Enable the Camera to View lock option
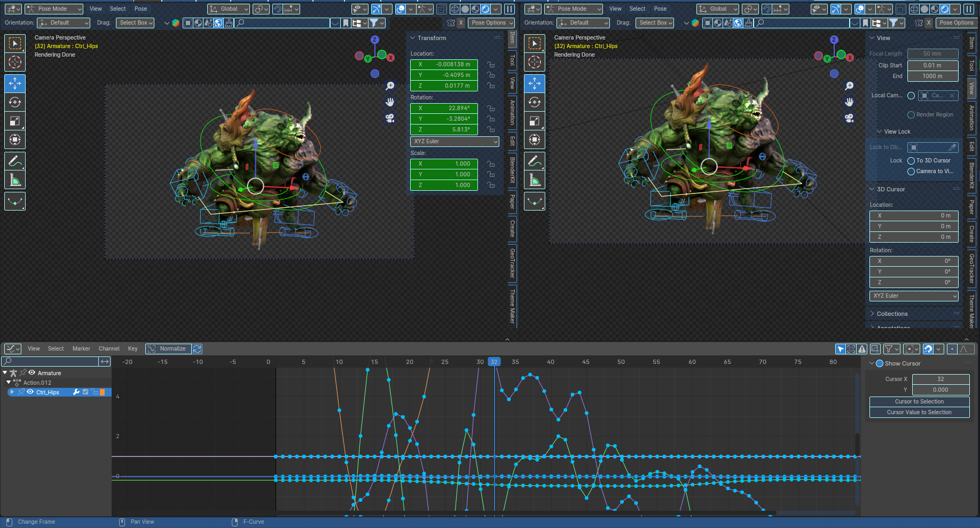 911,172
